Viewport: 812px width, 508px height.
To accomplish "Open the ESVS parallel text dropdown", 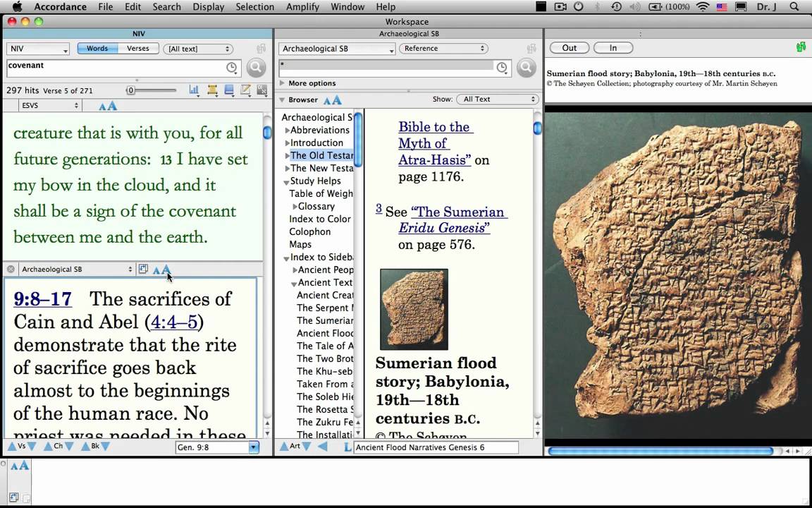I will [x=49, y=105].
